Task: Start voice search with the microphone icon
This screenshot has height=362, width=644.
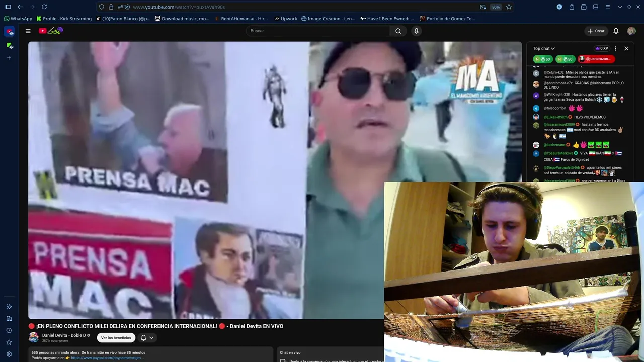Action: point(416,31)
